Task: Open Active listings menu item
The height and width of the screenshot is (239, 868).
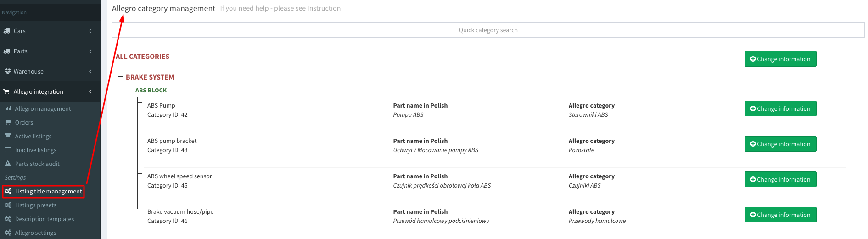Action: pos(33,137)
